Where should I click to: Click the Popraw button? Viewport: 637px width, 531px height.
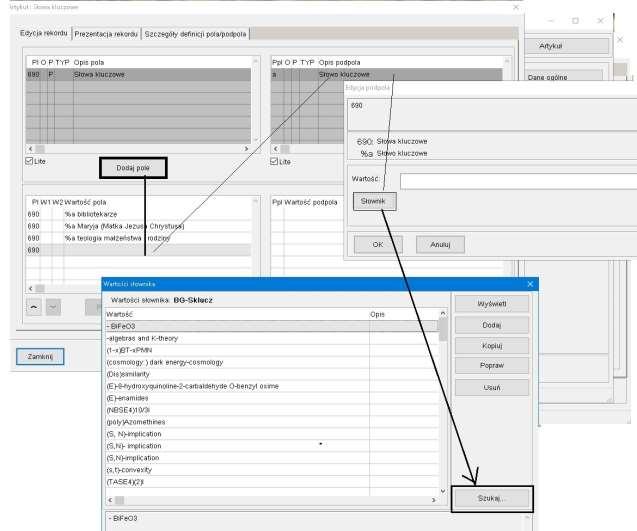point(492,365)
